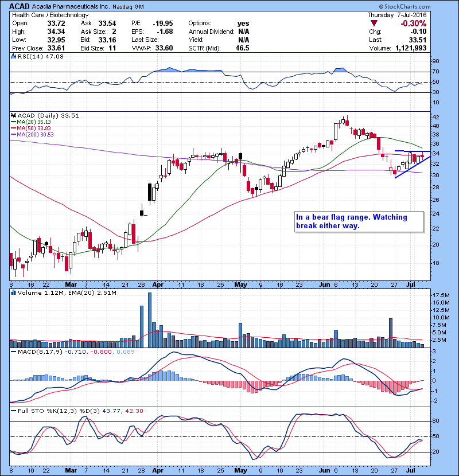Image resolution: width=459 pixels, height=476 pixels.
Task: Click the Low value 32.95
Action: tap(56, 40)
